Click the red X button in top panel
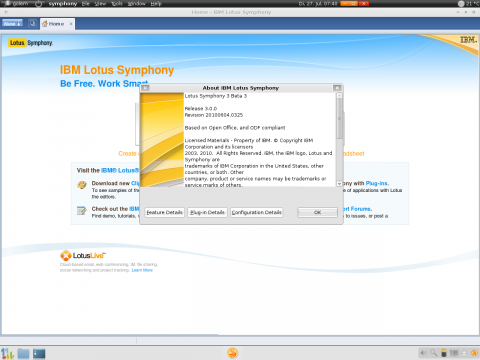 (x=363, y=4)
